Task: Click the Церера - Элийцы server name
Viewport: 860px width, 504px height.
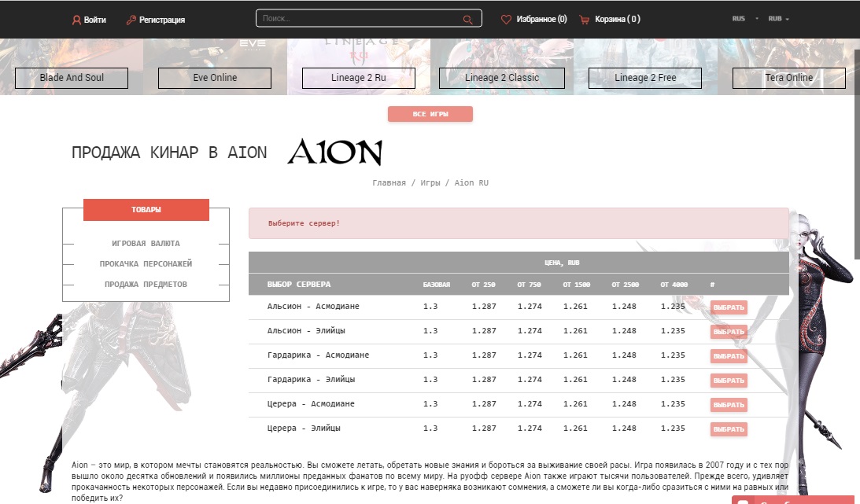Action: [304, 428]
